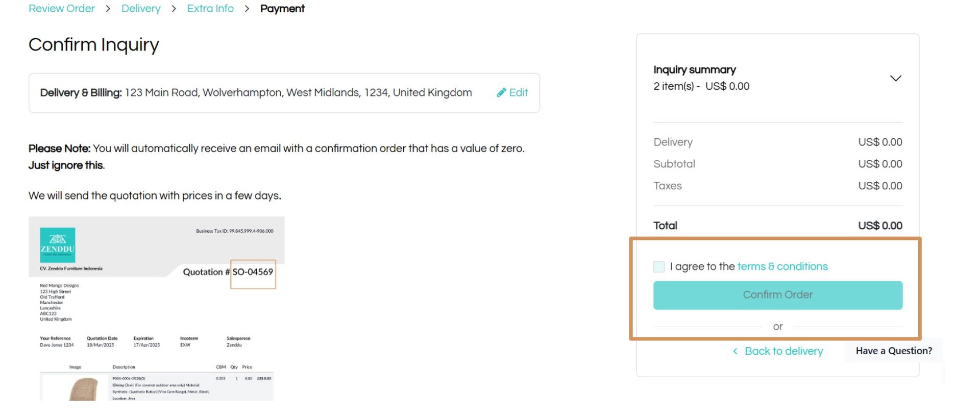980x414 pixels.
Task: Open the terms & conditions link
Action: click(x=782, y=266)
